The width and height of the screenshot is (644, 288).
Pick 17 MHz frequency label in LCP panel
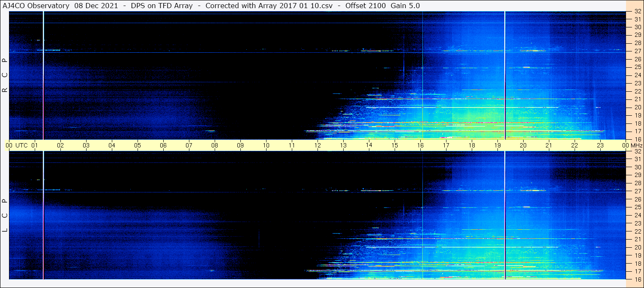637,271
